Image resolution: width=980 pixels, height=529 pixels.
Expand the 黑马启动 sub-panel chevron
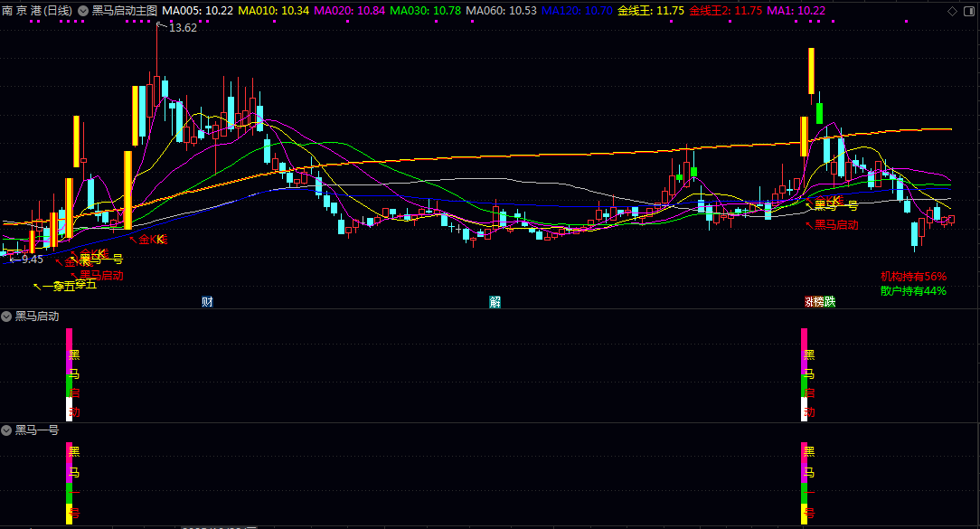click(6, 316)
